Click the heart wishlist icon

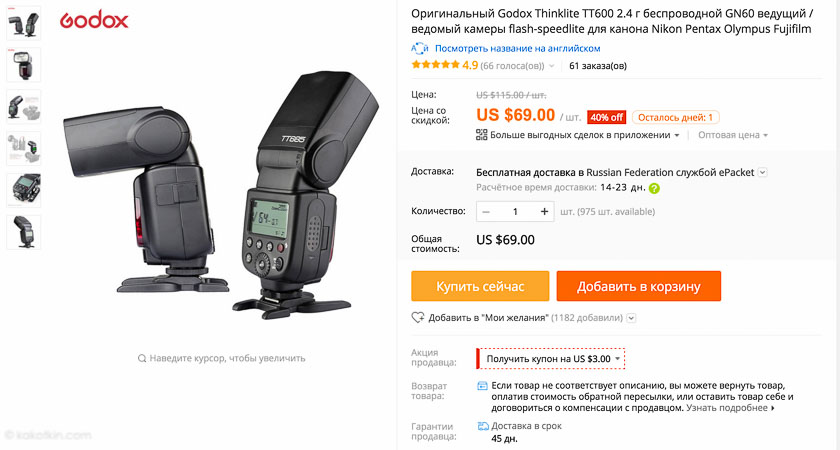418,318
